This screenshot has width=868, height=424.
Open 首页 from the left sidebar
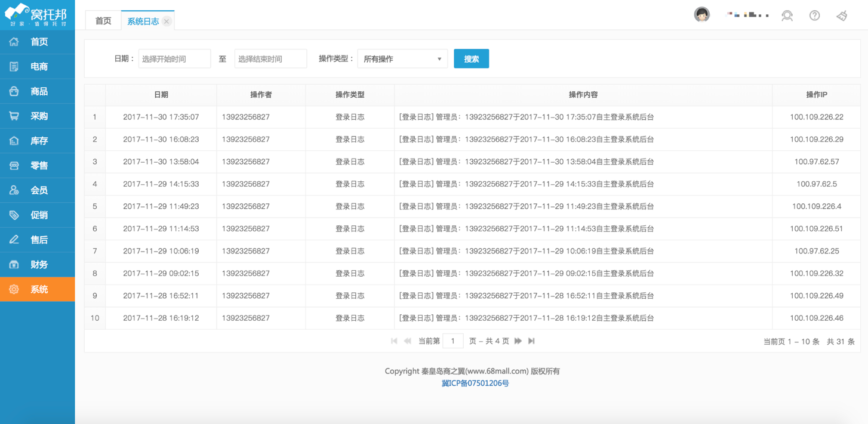(38, 42)
